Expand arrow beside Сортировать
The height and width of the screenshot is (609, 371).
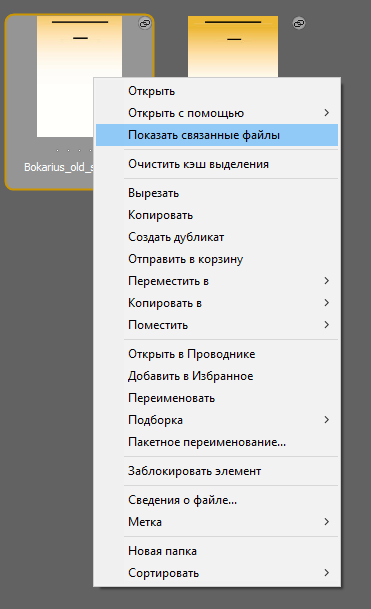point(327,572)
